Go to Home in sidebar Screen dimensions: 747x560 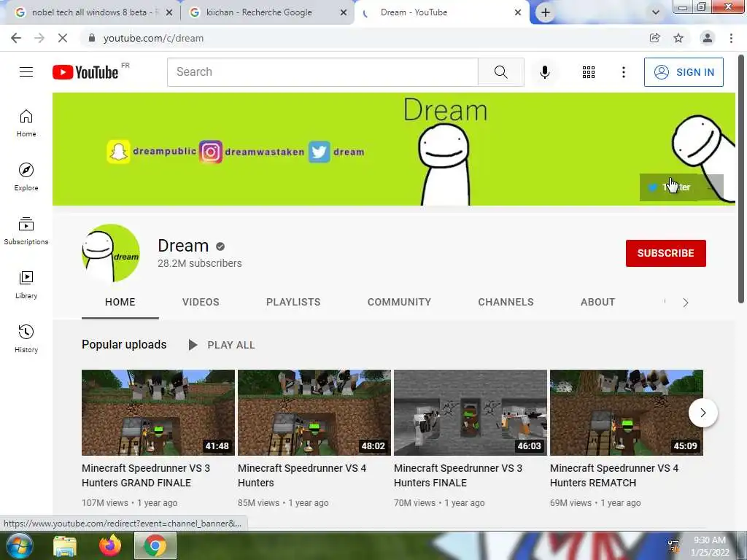tap(26, 122)
